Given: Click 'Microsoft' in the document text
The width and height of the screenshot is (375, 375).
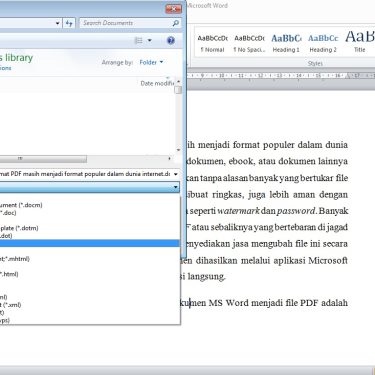Looking at the screenshot, I should (x=328, y=260).
